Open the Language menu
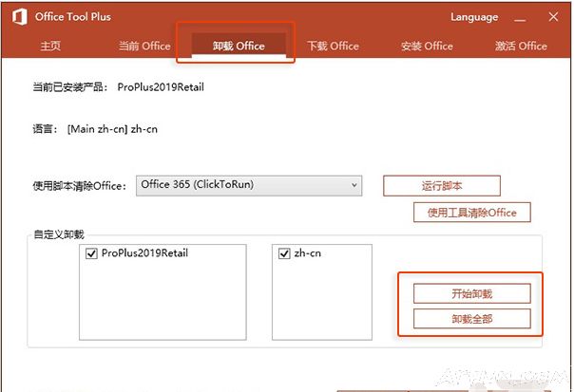The width and height of the screenshot is (574, 392). [x=474, y=17]
